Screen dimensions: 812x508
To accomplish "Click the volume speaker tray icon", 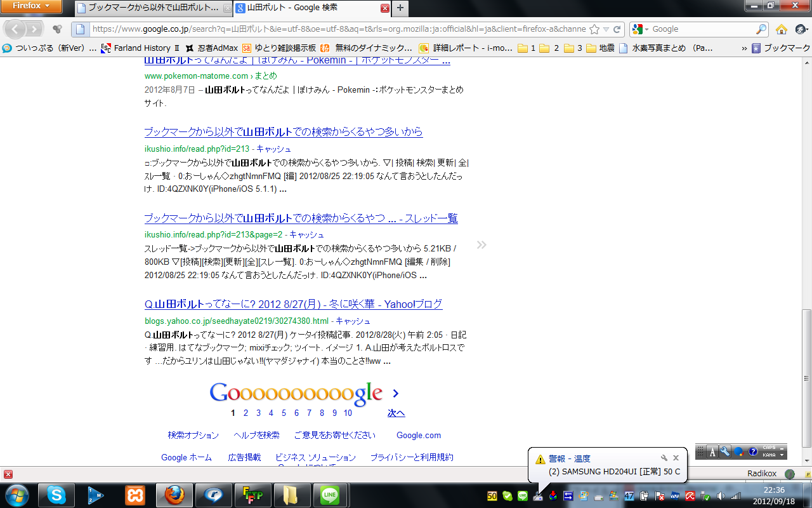I will (x=721, y=496).
